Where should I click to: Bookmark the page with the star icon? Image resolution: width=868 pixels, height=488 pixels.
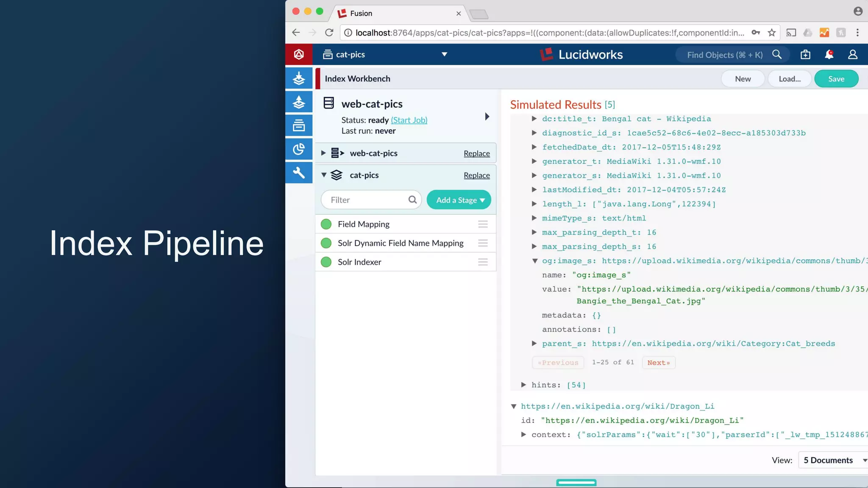pos(772,33)
